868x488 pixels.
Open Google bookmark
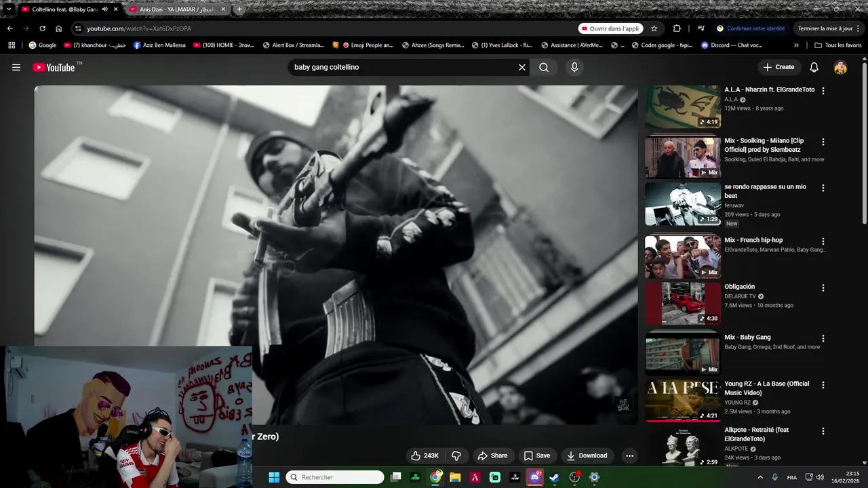[x=43, y=45]
